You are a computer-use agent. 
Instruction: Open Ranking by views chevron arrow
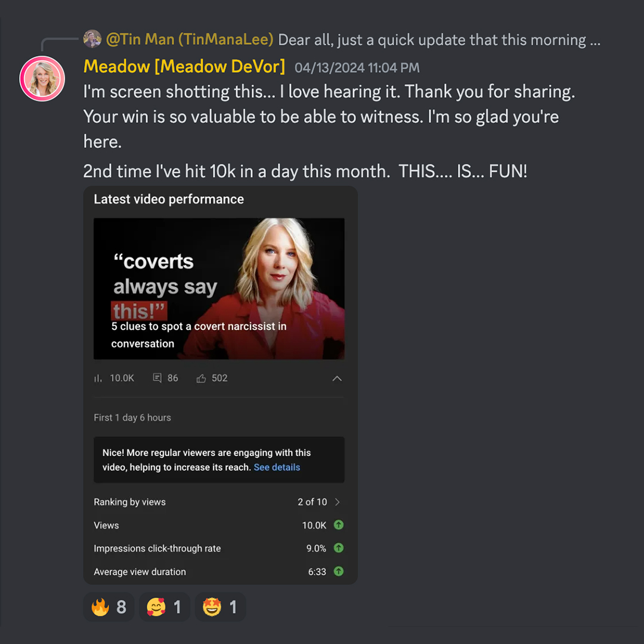[x=337, y=502]
